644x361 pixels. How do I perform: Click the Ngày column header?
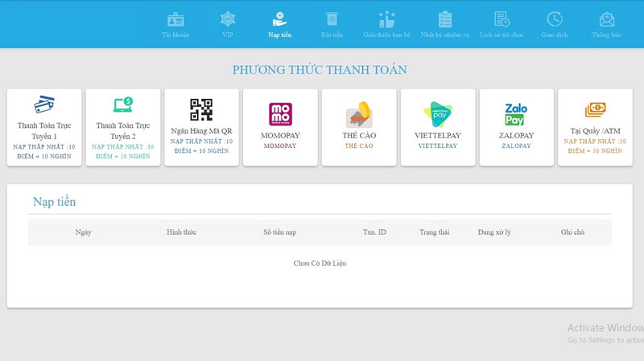pos(83,232)
